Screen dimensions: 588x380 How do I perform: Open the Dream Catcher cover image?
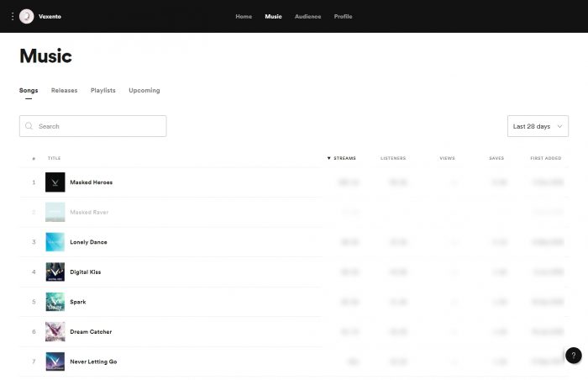click(x=55, y=332)
